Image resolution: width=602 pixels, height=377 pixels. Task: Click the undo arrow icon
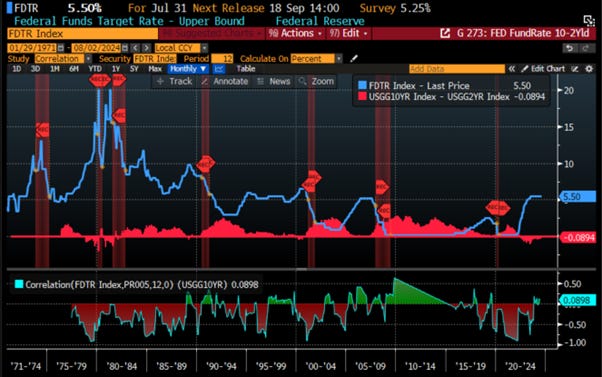(570, 48)
